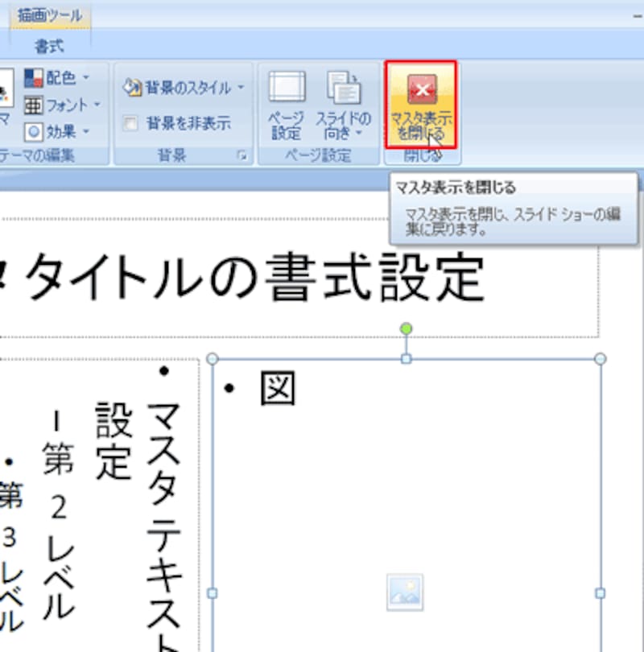The width and height of the screenshot is (644, 652).
Task: Expand the 配色 dropdown arrow
Action: [x=86, y=78]
